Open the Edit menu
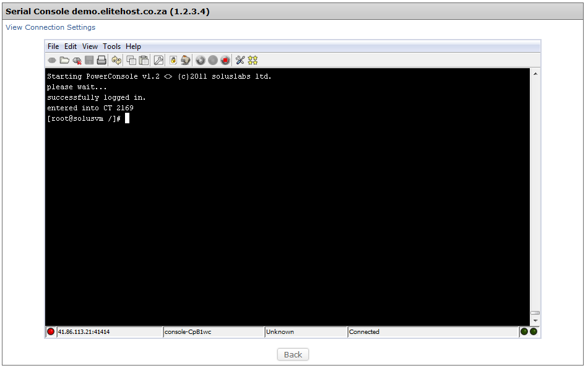The image size is (588, 368). (x=71, y=46)
